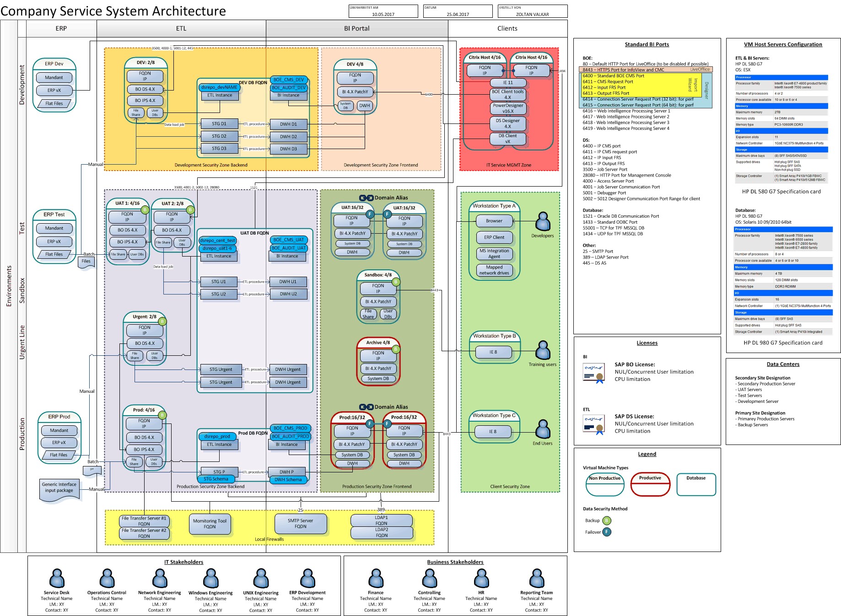The height and width of the screenshot is (616, 841).
Task: Select the VM Host Servers Configuration heading
Action: click(783, 44)
